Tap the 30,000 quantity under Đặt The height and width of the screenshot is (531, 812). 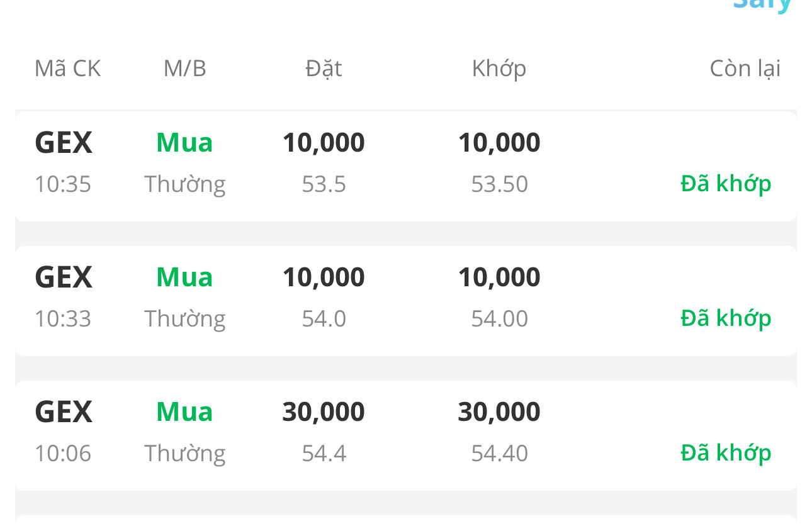click(x=324, y=412)
